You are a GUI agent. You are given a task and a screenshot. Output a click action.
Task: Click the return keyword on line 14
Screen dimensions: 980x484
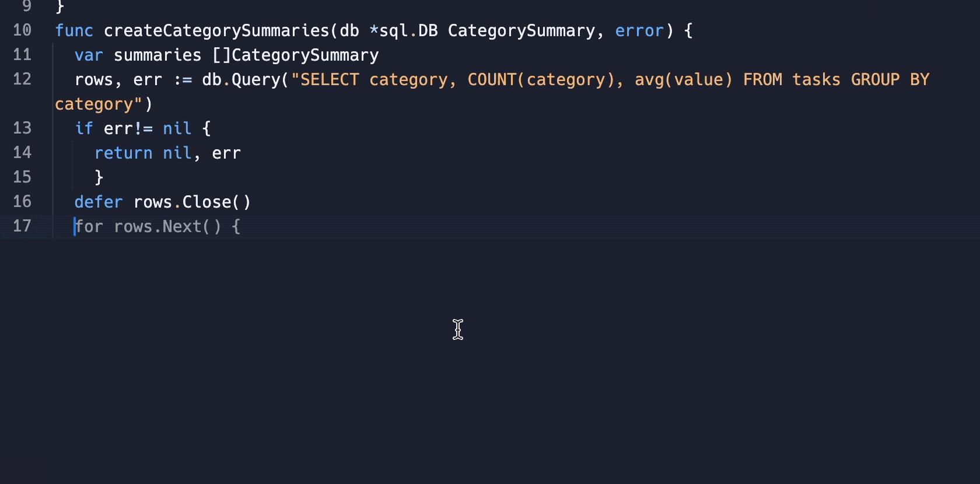(x=123, y=153)
